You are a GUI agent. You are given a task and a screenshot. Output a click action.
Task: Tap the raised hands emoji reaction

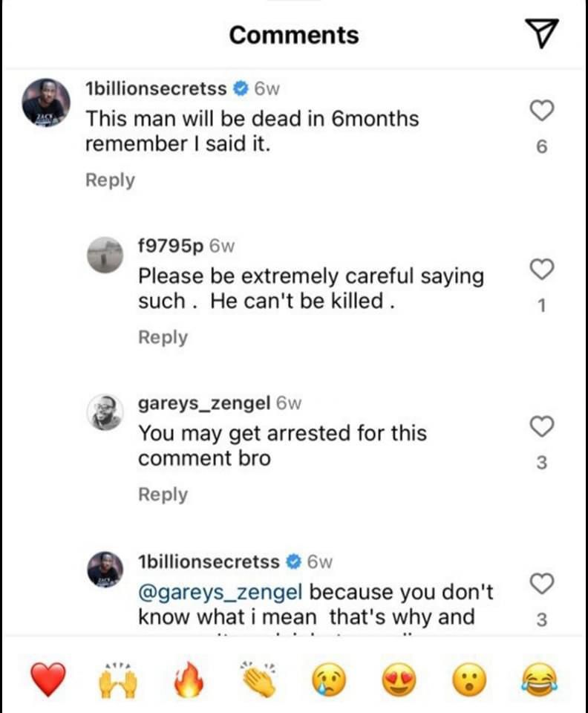pos(118,678)
